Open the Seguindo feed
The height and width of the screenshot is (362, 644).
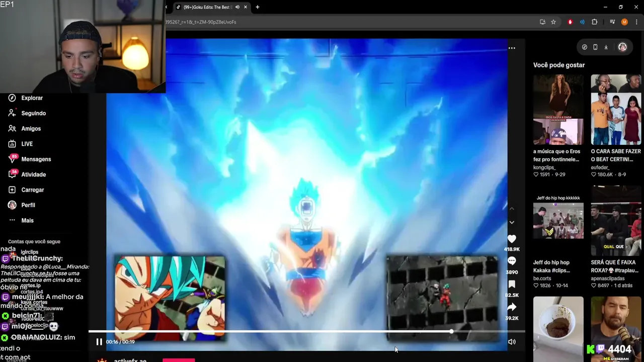pos(33,113)
